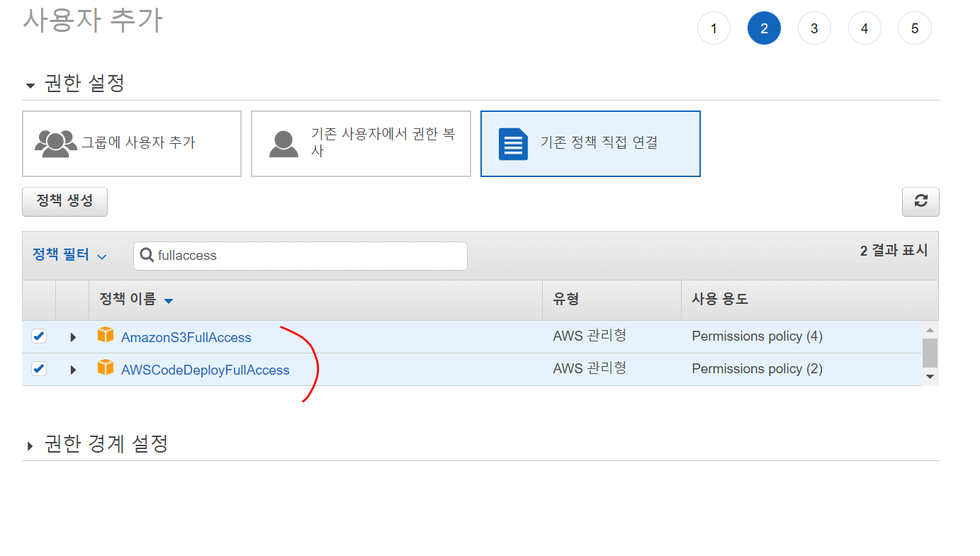Expand the 권한 경계 설정 section
The height and width of the screenshot is (556, 980).
pos(30,446)
